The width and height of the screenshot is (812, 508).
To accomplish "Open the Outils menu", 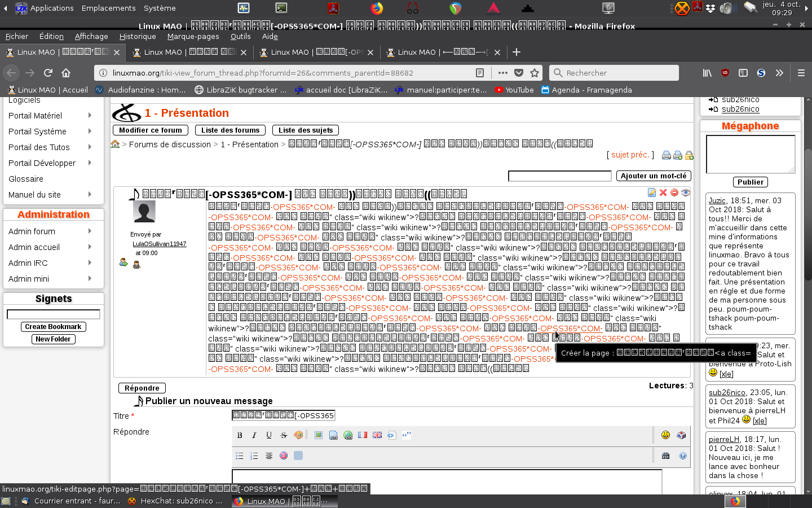I will coord(240,36).
